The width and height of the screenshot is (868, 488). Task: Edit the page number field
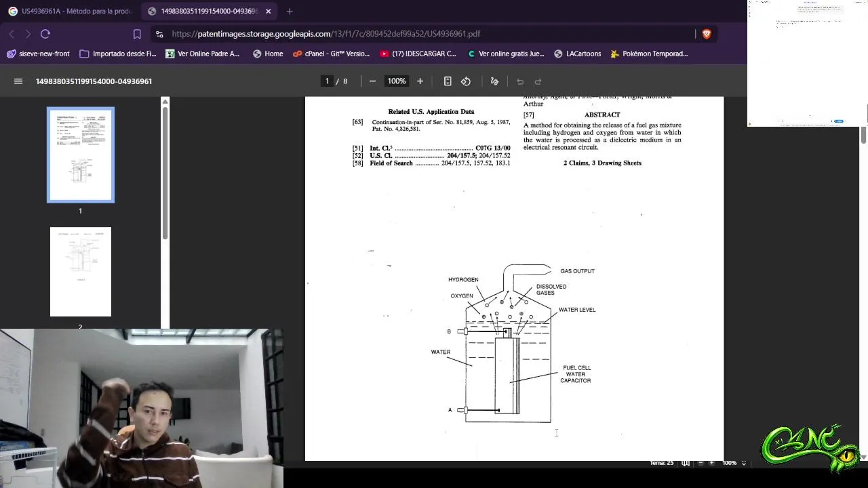(x=327, y=81)
